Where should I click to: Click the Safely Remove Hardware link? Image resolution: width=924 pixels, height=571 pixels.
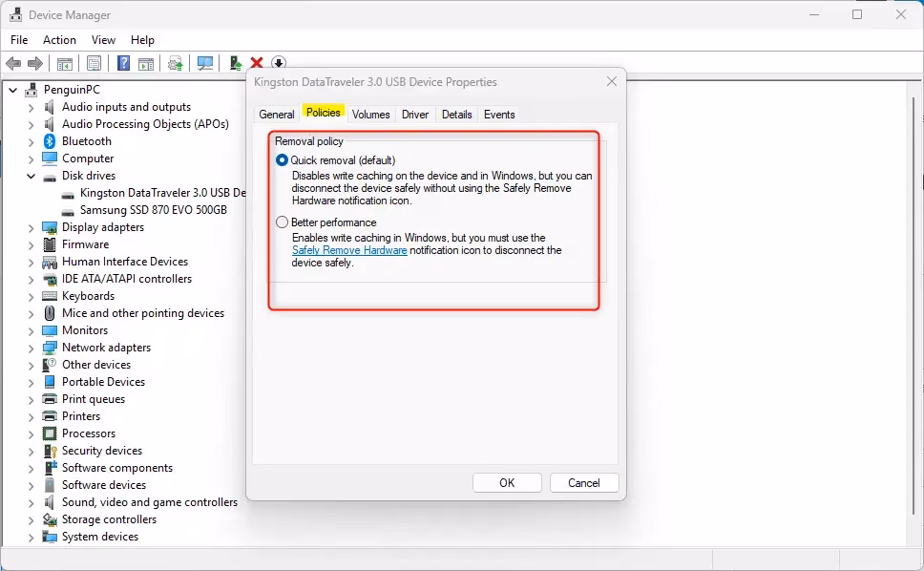click(x=347, y=250)
